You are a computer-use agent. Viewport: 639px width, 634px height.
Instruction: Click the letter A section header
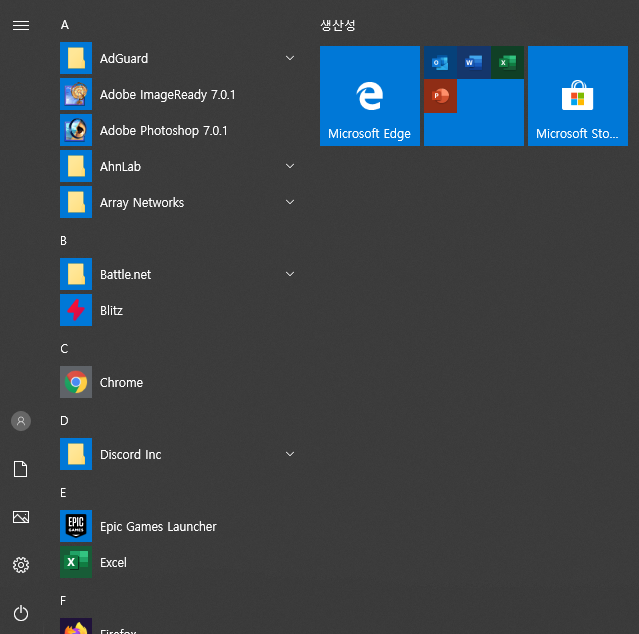[x=64, y=25]
